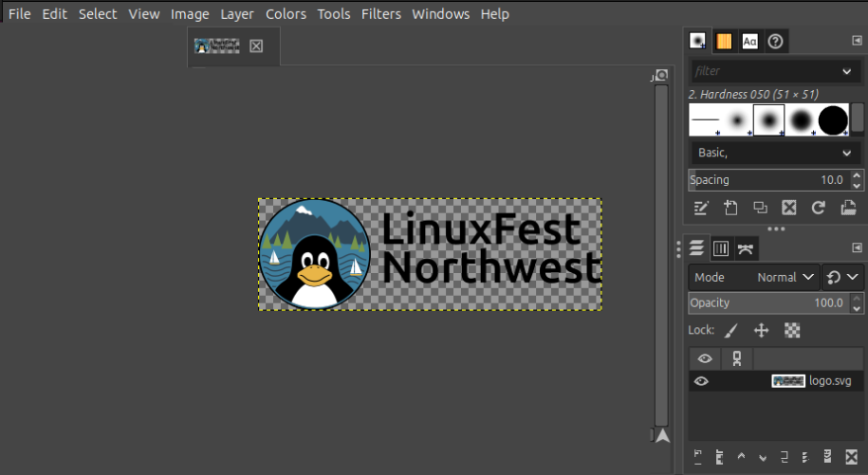The width and height of the screenshot is (868, 475).
Task: Close the LinuxFest image tab
Action: click(256, 46)
